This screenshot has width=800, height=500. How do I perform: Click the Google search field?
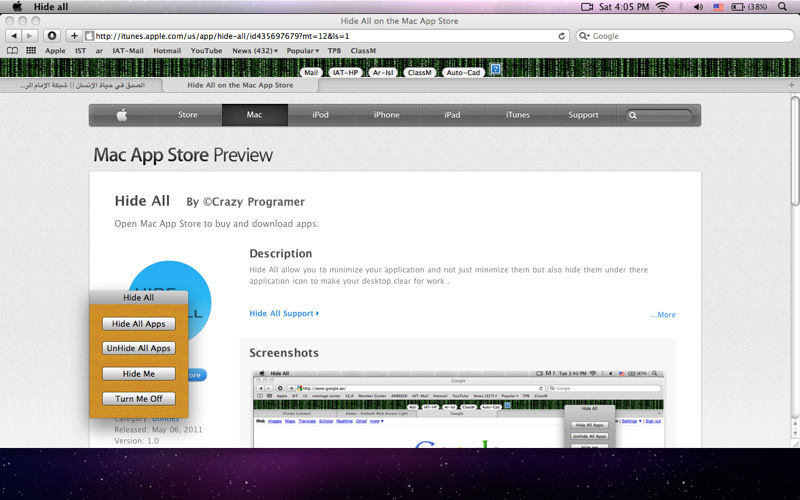coord(685,36)
